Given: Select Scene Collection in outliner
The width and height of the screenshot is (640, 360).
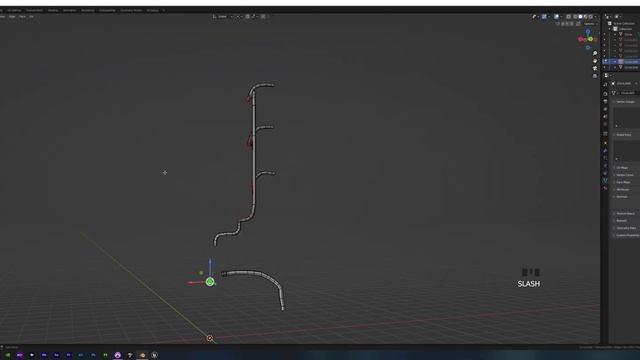Looking at the screenshot, I should [624, 24].
